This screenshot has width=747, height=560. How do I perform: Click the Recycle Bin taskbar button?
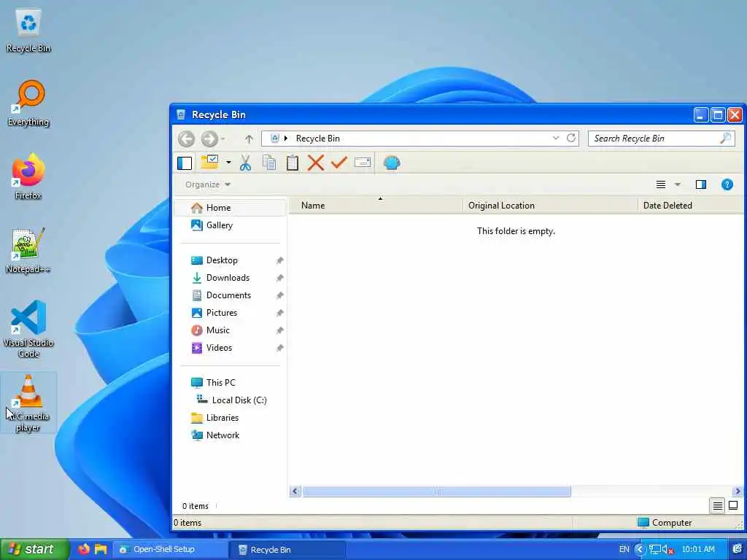point(288,550)
